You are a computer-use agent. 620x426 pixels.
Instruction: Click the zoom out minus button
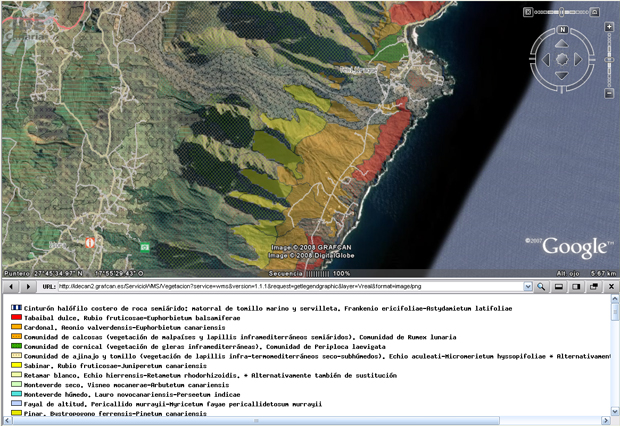click(609, 94)
